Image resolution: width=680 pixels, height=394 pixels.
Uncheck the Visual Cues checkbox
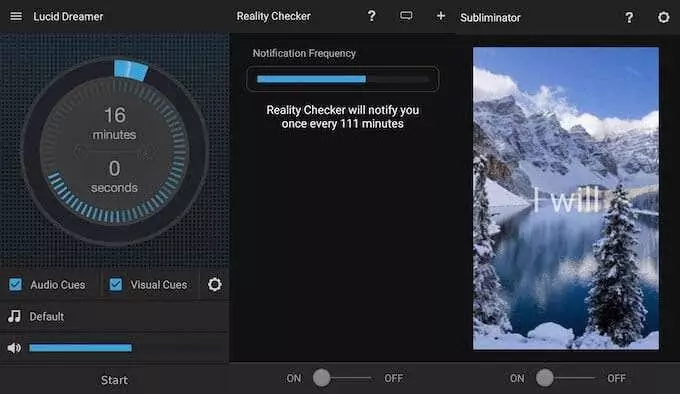click(116, 284)
